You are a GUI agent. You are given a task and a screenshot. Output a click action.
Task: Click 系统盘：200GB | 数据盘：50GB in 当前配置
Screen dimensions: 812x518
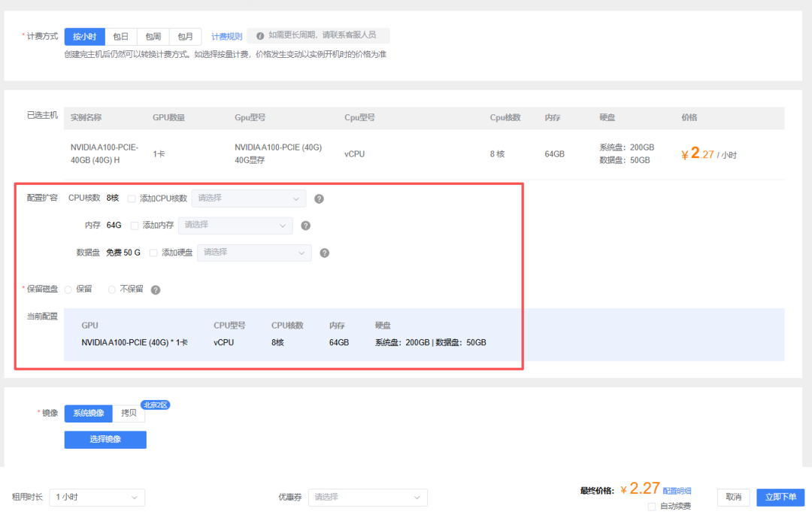coord(430,342)
